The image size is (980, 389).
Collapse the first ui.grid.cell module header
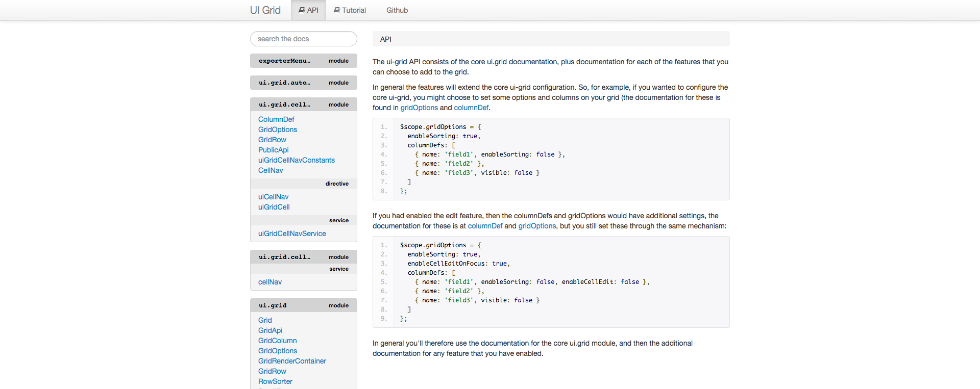point(304,105)
